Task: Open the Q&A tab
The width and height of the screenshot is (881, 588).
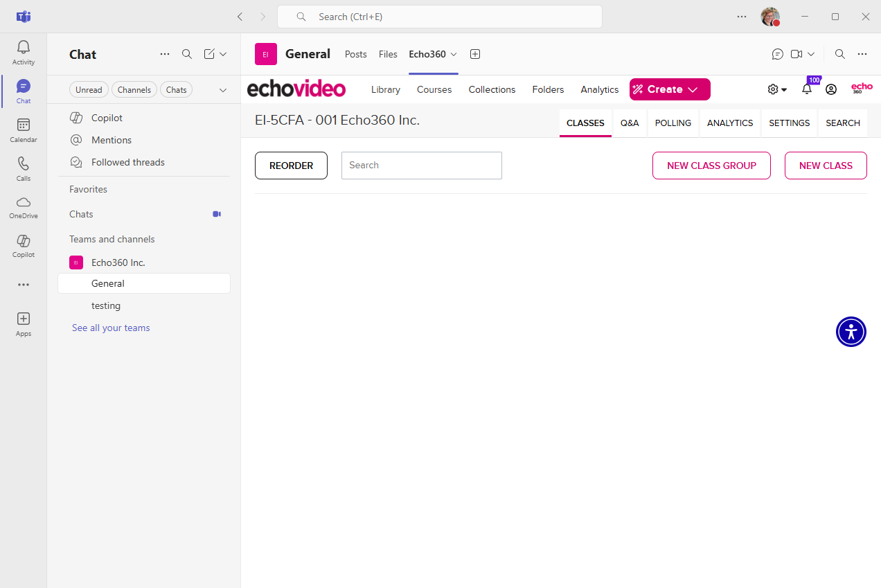Action: [x=630, y=123]
